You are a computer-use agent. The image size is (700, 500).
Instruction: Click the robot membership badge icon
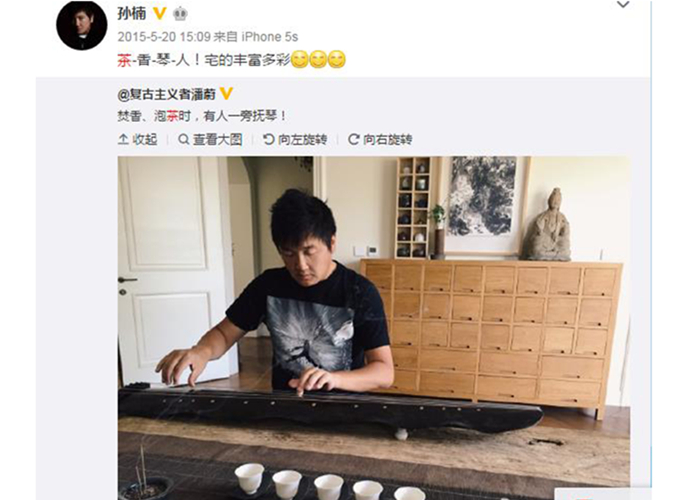tap(180, 14)
